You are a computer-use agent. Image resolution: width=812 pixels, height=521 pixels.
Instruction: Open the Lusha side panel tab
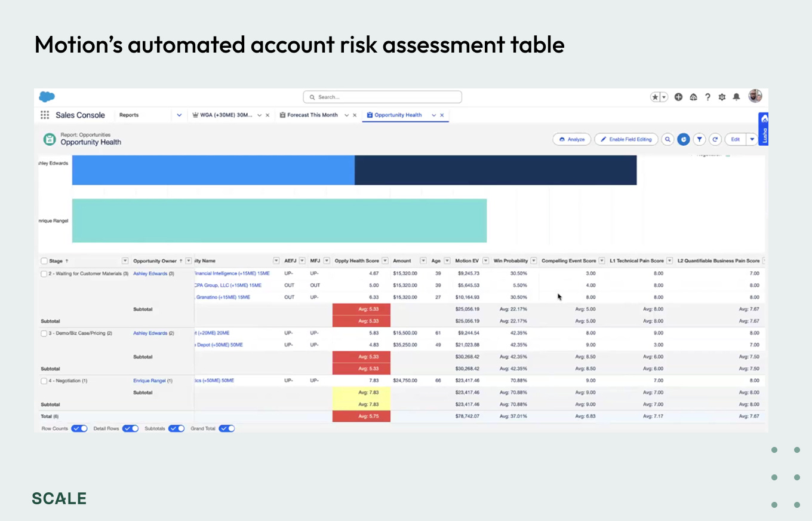[x=763, y=128]
